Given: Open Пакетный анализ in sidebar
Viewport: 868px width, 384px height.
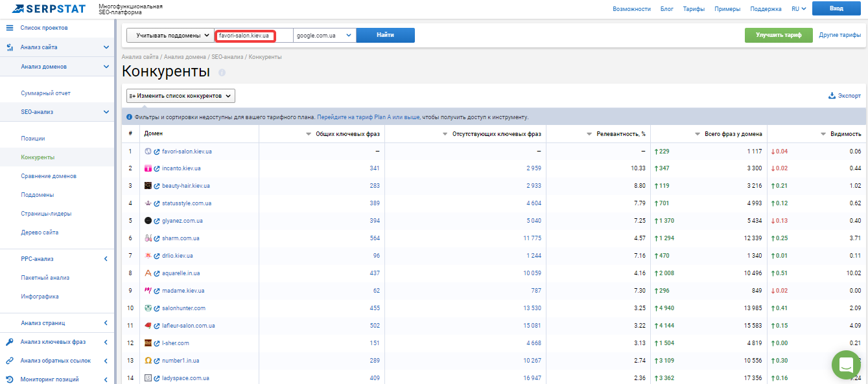Looking at the screenshot, I should tap(45, 278).
